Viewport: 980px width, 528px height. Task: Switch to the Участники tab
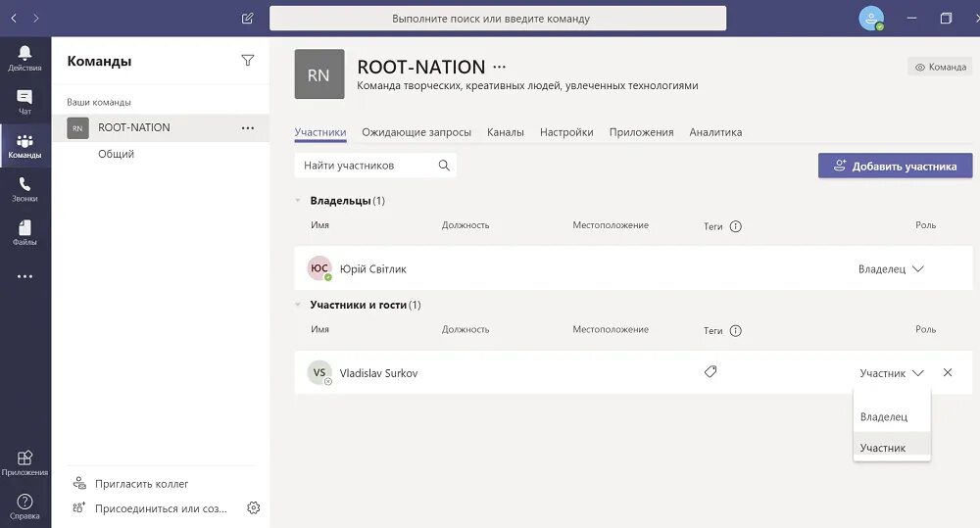pyautogui.click(x=320, y=132)
